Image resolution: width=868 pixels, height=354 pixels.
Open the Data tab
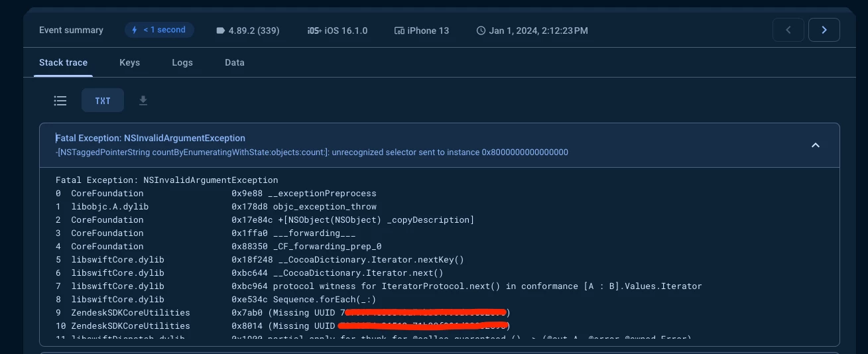pyautogui.click(x=235, y=62)
